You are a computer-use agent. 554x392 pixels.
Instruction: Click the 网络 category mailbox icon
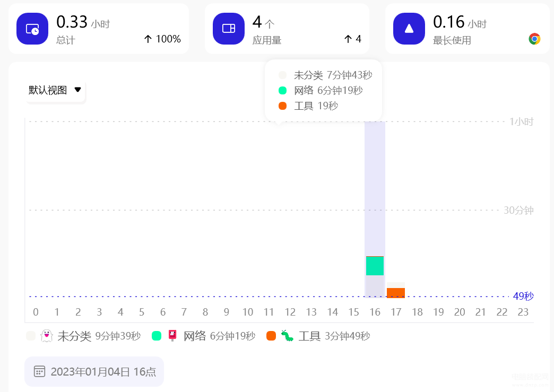click(x=172, y=335)
